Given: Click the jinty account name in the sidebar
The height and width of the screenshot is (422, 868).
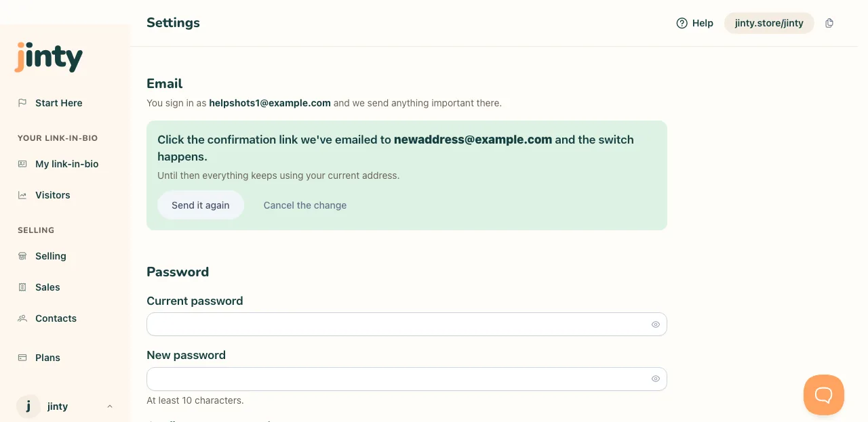Looking at the screenshot, I should point(58,406).
